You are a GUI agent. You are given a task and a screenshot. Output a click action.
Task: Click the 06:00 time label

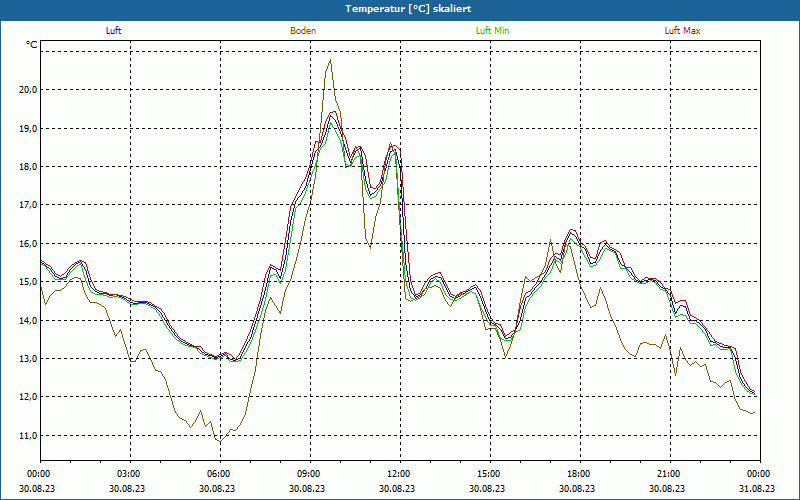point(217,474)
